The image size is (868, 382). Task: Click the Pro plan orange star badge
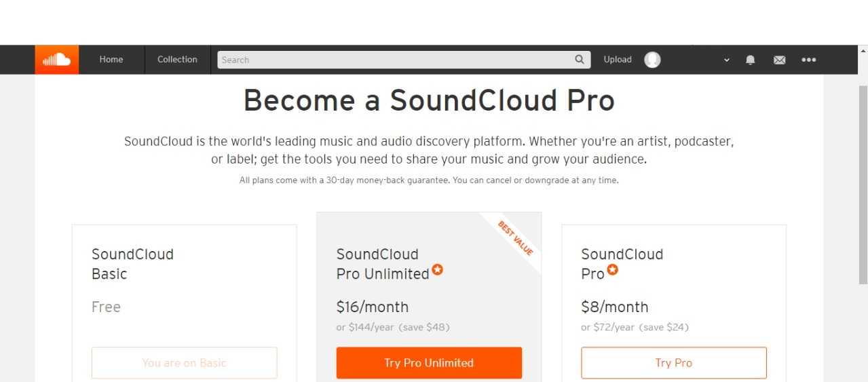point(613,270)
